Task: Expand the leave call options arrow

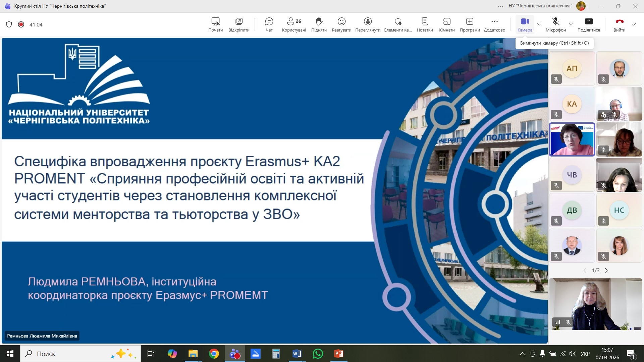Action: 634,24
